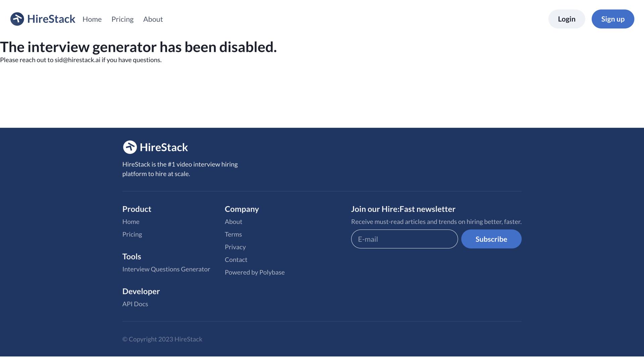Open the Privacy page
Viewport: 644px width, 362px height.
click(235, 247)
